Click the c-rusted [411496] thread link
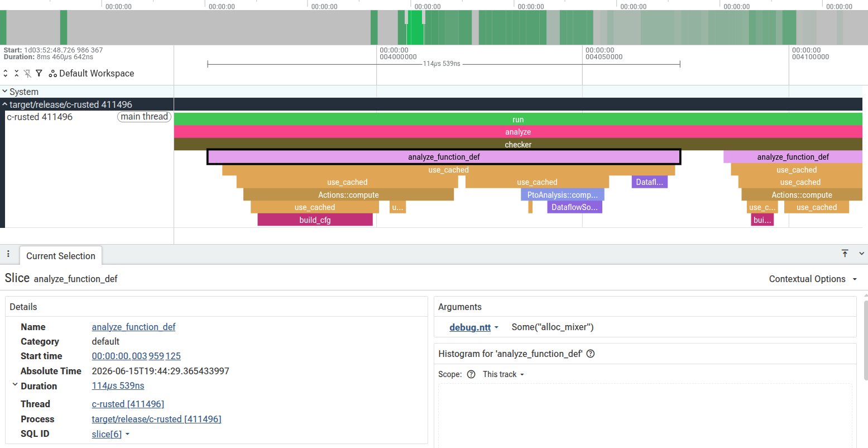Screen dimensions: 868x448 tap(128, 404)
